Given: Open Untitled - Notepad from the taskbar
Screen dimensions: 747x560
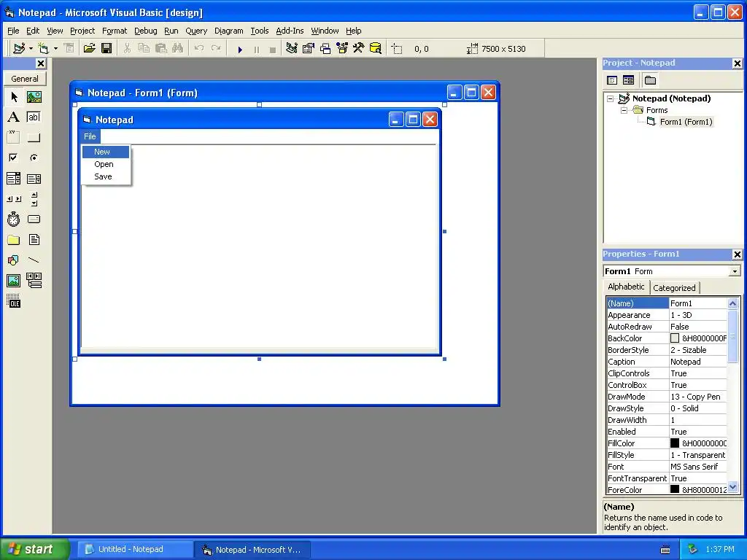Looking at the screenshot, I should click(x=135, y=549).
